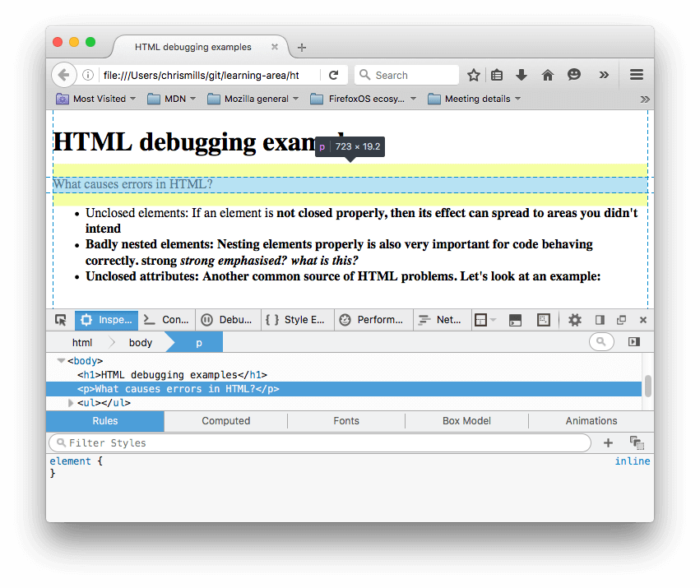
Task: Click the add new rule plus icon
Action: tap(608, 442)
